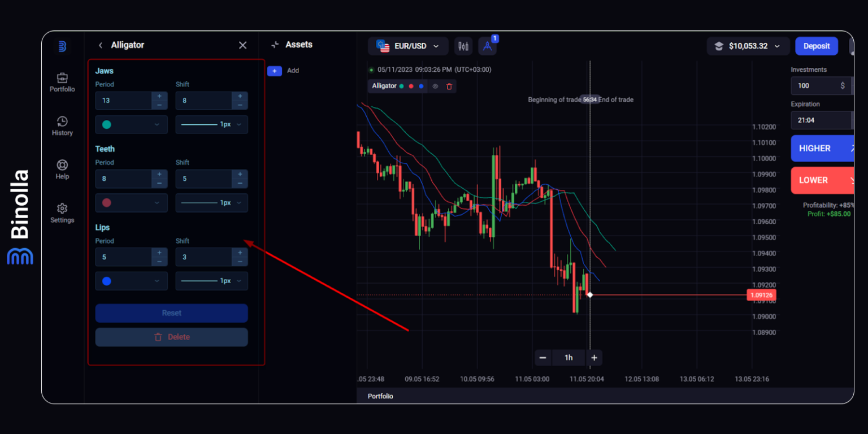Click the Deposit button
The image size is (868, 434).
coord(816,46)
